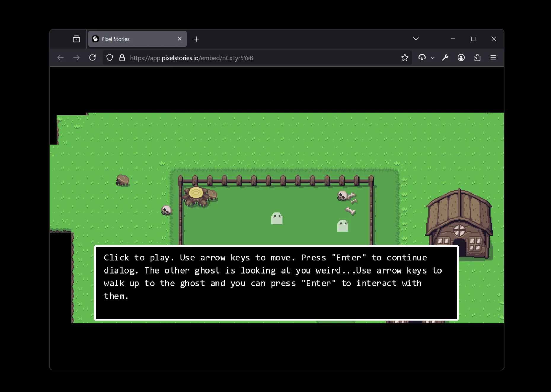
Task: Close the Pixel Stories tab
Action: click(x=180, y=39)
